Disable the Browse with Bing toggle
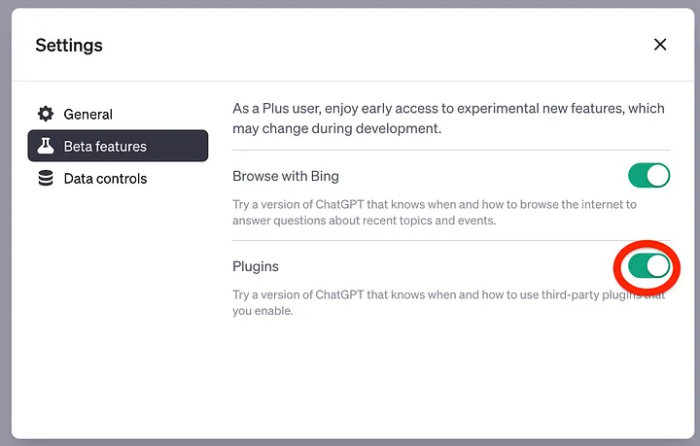 648,176
